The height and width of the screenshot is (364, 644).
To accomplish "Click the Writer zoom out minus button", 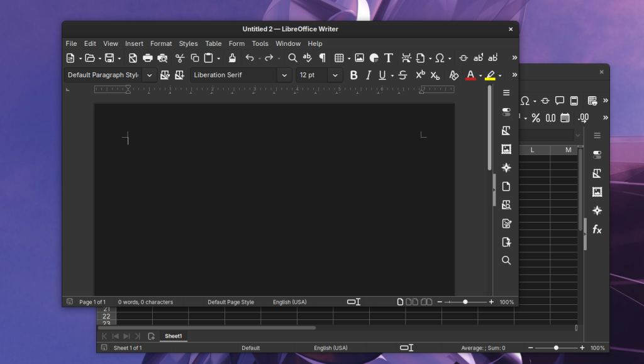I will pos(440,302).
